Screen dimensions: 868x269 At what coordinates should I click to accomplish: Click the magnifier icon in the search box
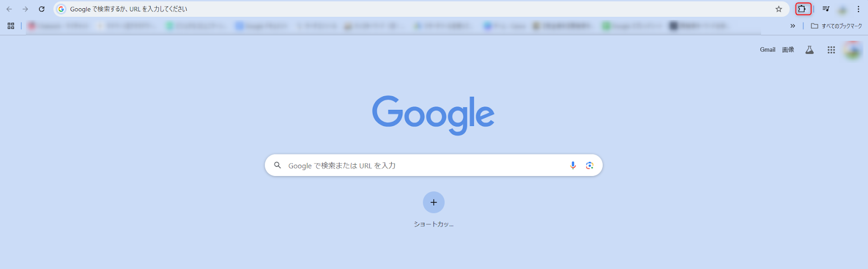point(277,165)
